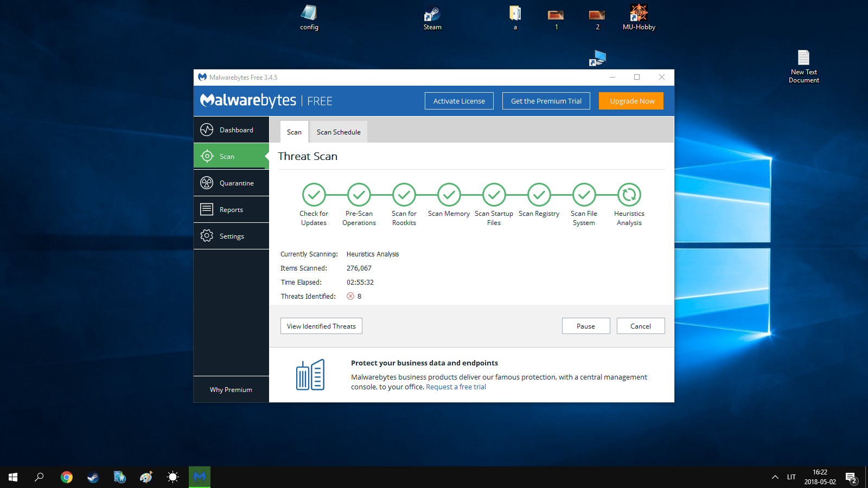This screenshot has height=488, width=868.
Task: Click the Scan Registry step checkmark
Action: 539,195
